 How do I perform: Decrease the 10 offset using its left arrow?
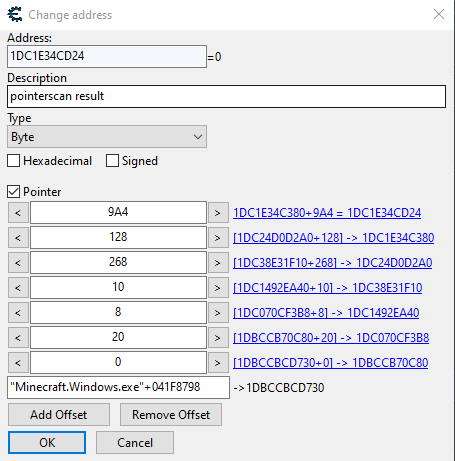click(x=18, y=288)
